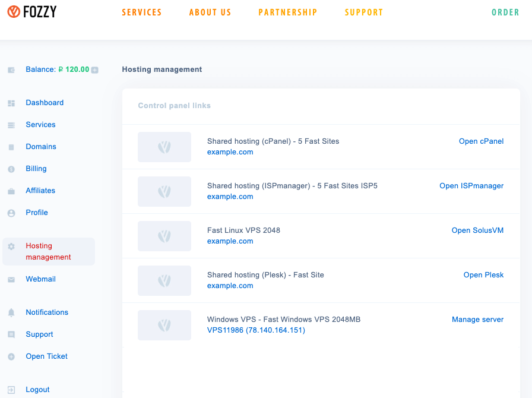Image resolution: width=532 pixels, height=398 pixels.
Task: Click the plus icon to top up balance
Action: 94,70
